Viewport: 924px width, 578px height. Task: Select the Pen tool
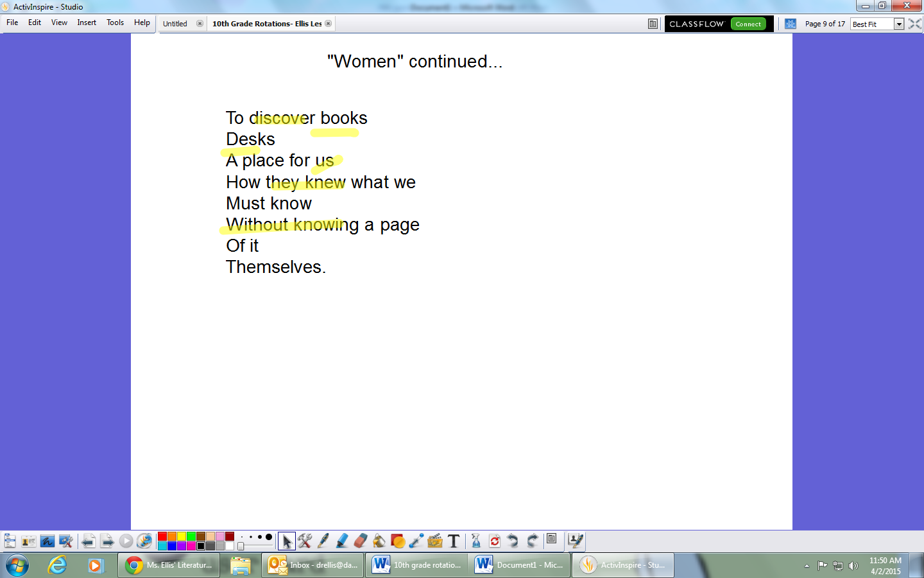click(323, 541)
